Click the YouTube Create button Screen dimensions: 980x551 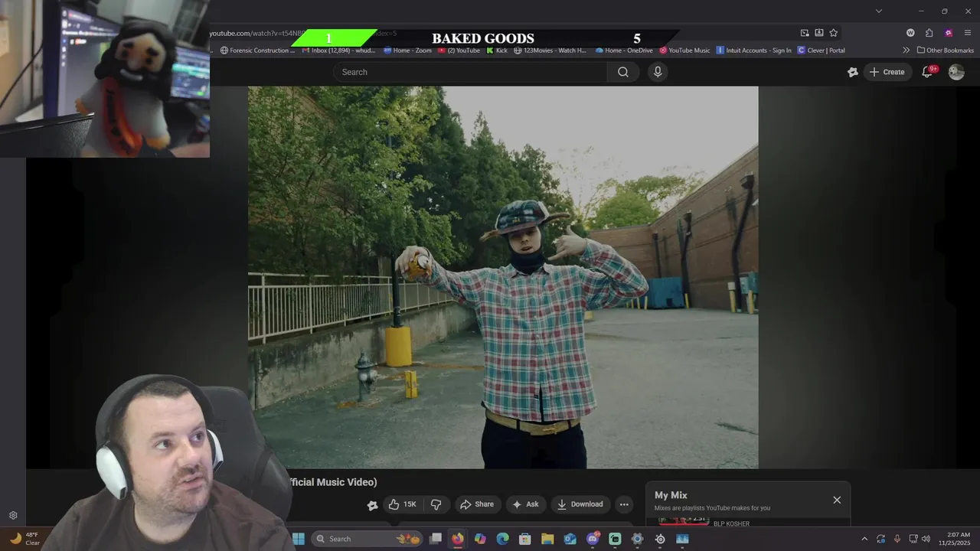(x=887, y=72)
